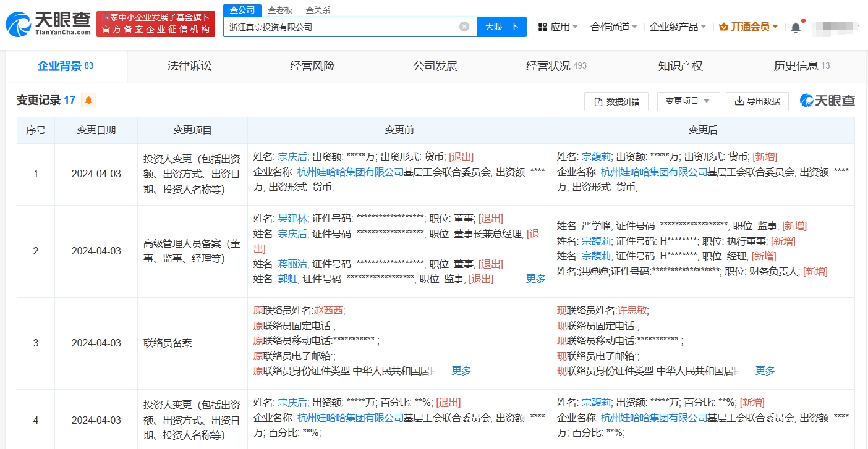Open notifications bell icon
868x449 pixels.
click(796, 27)
